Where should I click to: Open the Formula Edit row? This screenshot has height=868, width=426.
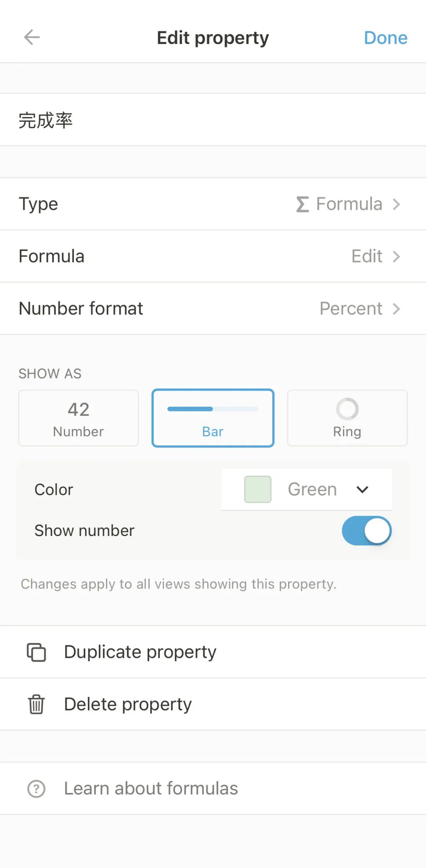(213, 256)
